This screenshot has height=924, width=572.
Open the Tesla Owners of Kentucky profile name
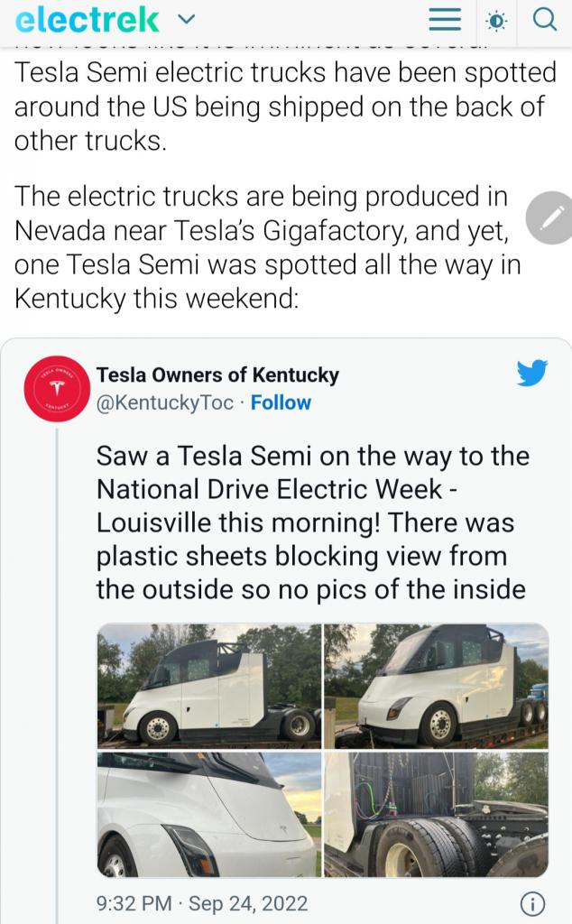click(x=217, y=374)
